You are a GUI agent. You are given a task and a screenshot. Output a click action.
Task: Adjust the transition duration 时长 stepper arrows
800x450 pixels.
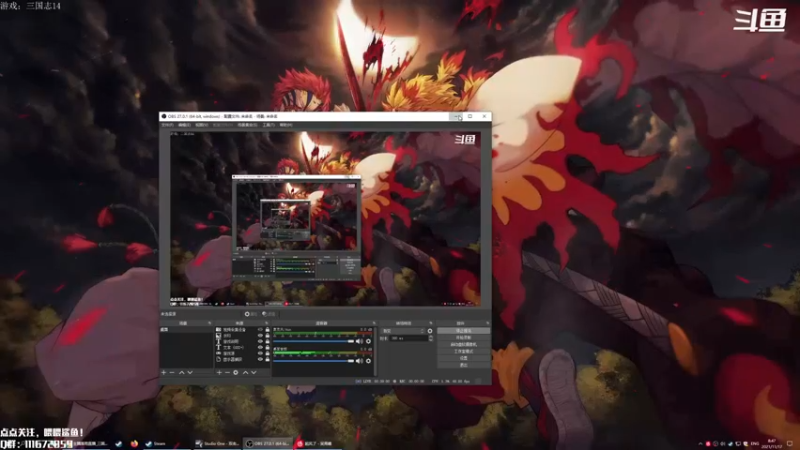(x=431, y=338)
